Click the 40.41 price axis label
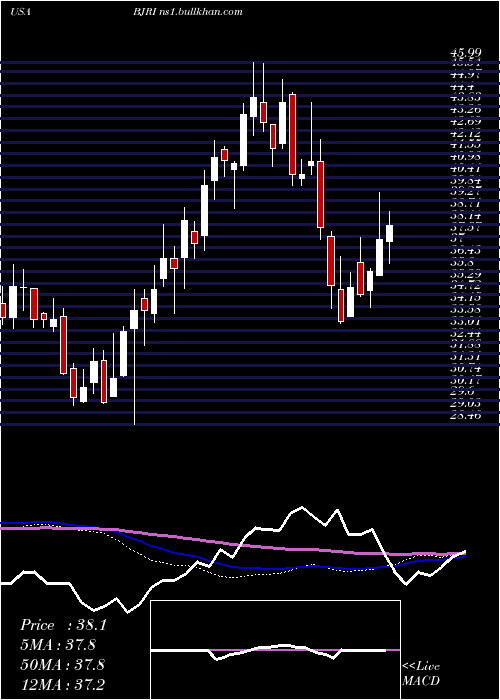This screenshot has height=700, width=500. tap(466, 169)
